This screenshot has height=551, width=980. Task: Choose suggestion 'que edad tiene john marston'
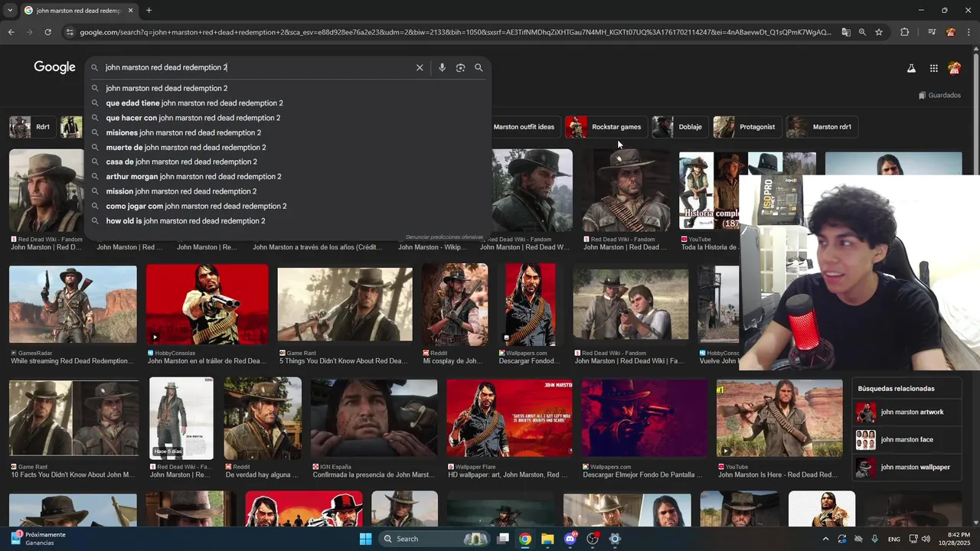point(287,103)
